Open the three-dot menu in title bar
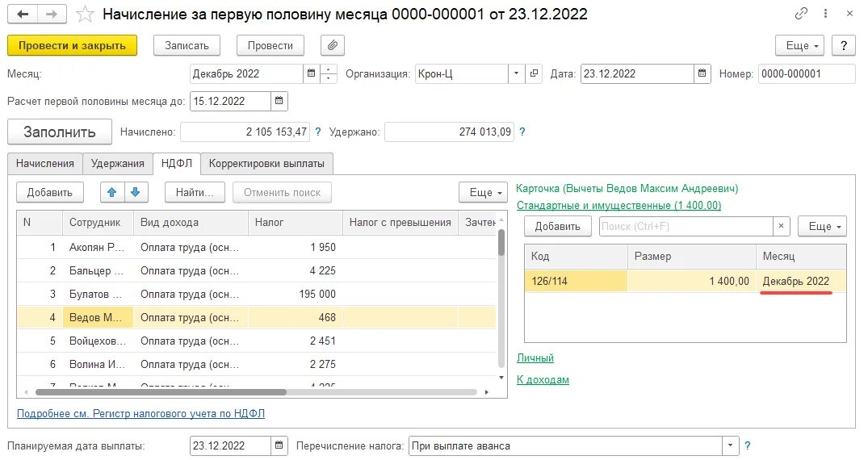 (825, 14)
